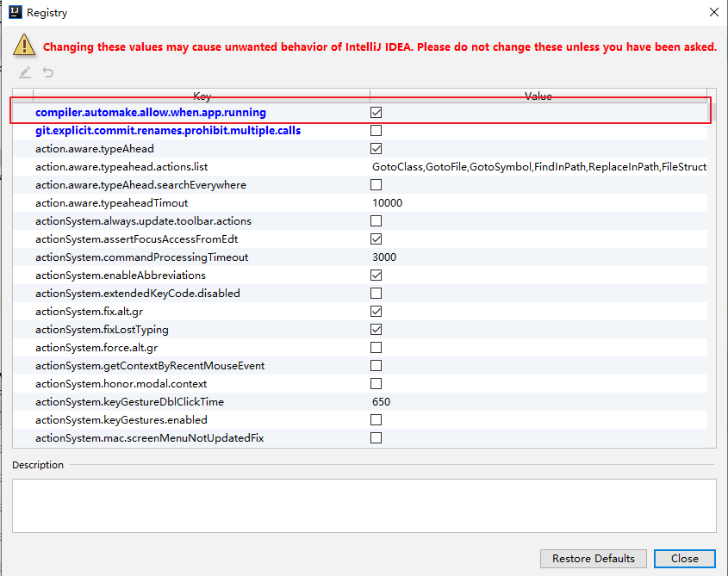Click the Revert to default arrow icon
The height and width of the screenshot is (576, 728).
pos(48,72)
